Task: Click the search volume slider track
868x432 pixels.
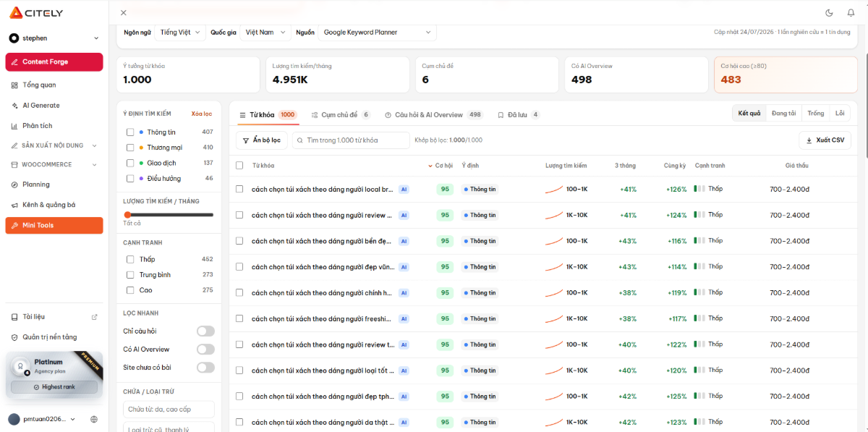Action: point(170,215)
